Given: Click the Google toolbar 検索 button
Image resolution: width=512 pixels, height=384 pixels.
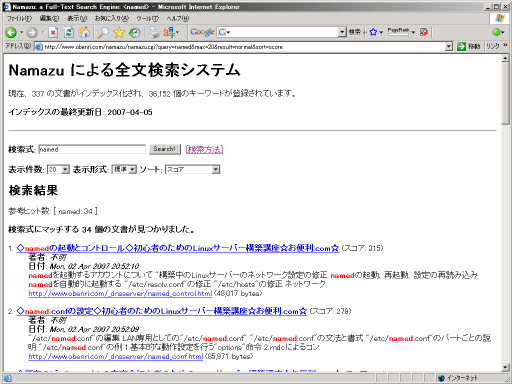Looking at the screenshot, I should pyautogui.click(x=355, y=32).
